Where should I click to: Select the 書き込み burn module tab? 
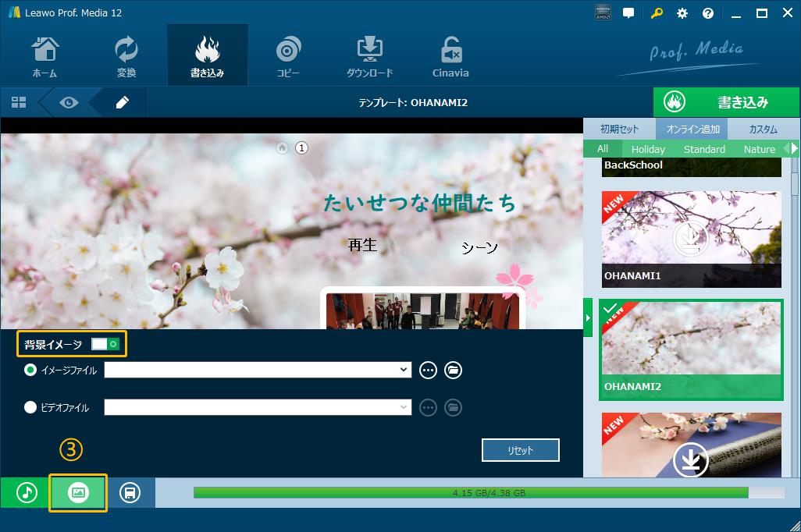208,55
